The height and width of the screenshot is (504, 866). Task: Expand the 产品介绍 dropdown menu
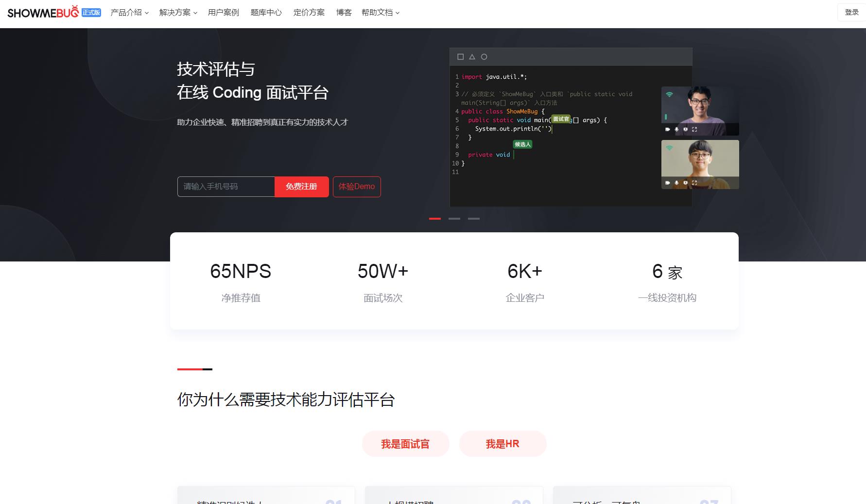click(x=129, y=13)
